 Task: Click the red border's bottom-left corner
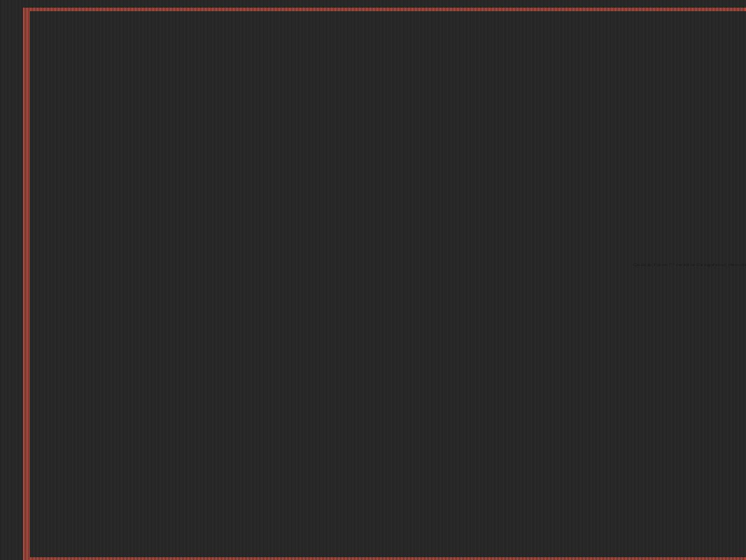point(26,559)
